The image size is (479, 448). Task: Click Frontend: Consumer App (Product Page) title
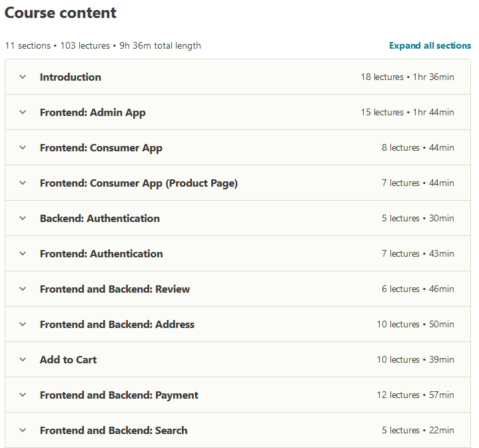pos(139,183)
